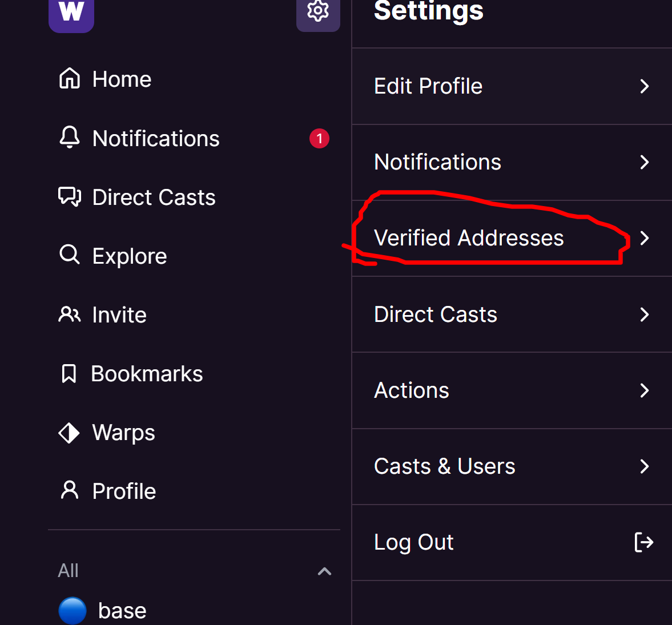Open the base channel blue avatar
672x625 pixels.
[73, 610]
